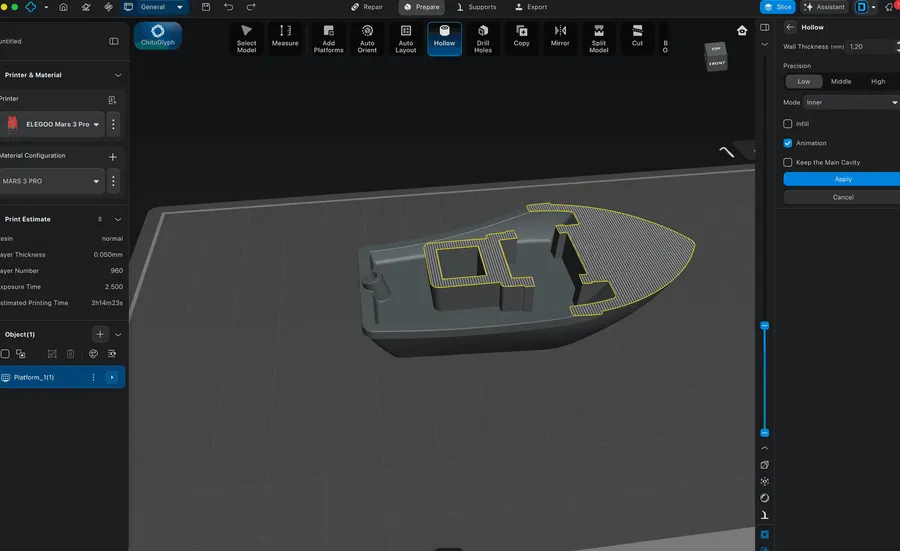This screenshot has height=551, width=900.
Task: Go back from the Hollow panel
Action: point(790,27)
